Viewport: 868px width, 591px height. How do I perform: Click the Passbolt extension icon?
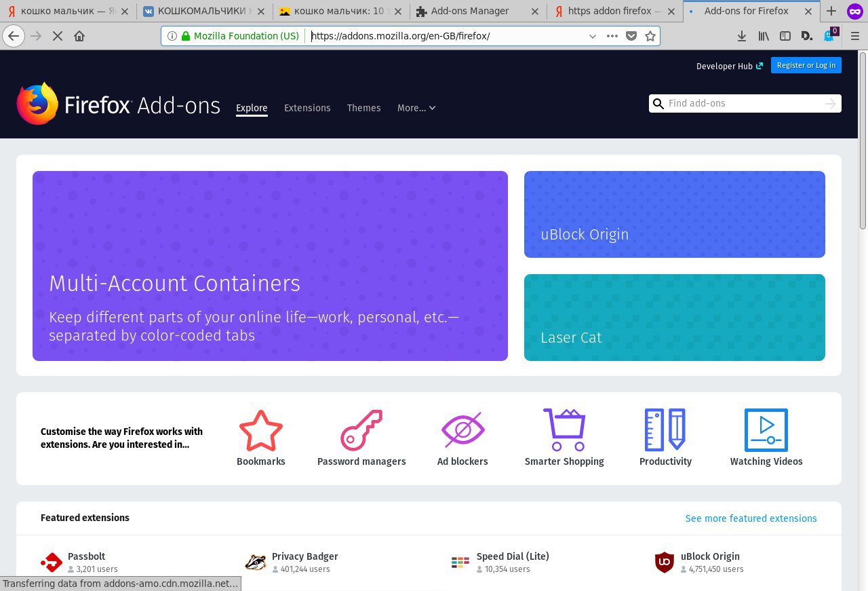52,563
